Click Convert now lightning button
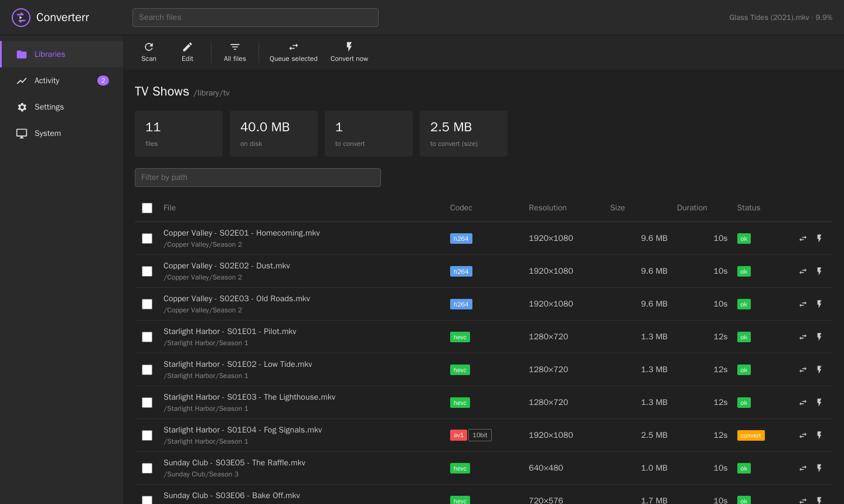 tap(349, 52)
